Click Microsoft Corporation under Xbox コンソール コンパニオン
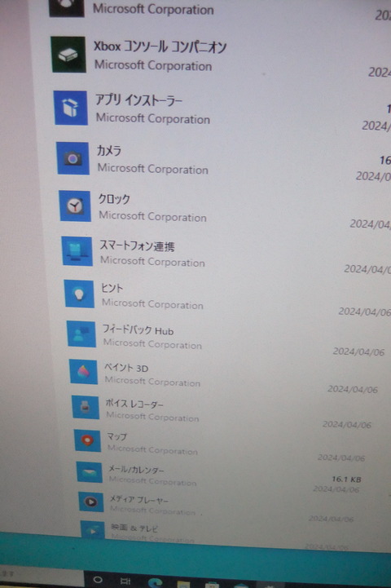Screen dimensions: 391x588 (x=153, y=65)
